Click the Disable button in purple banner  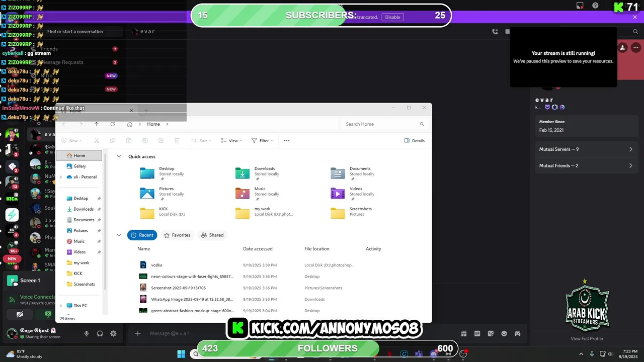pyautogui.click(x=392, y=17)
